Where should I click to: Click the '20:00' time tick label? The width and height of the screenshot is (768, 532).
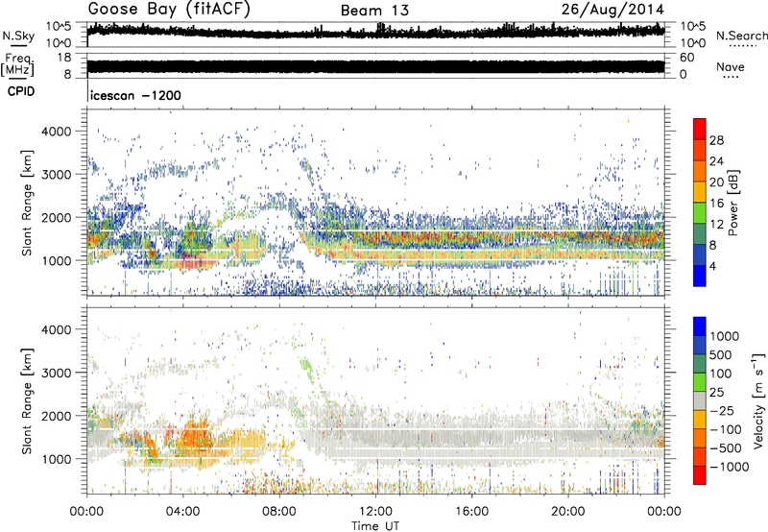[x=568, y=512]
